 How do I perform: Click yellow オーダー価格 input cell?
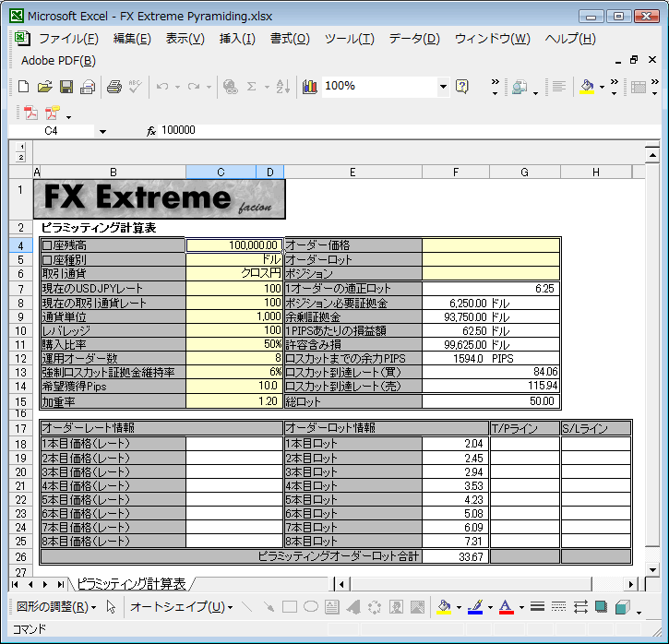tap(491, 245)
